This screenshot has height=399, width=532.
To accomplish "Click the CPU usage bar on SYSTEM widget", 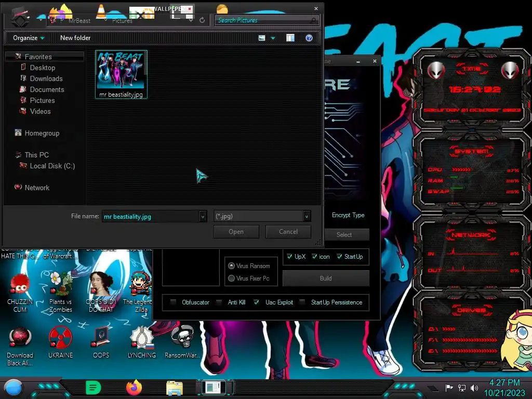I will (461, 170).
